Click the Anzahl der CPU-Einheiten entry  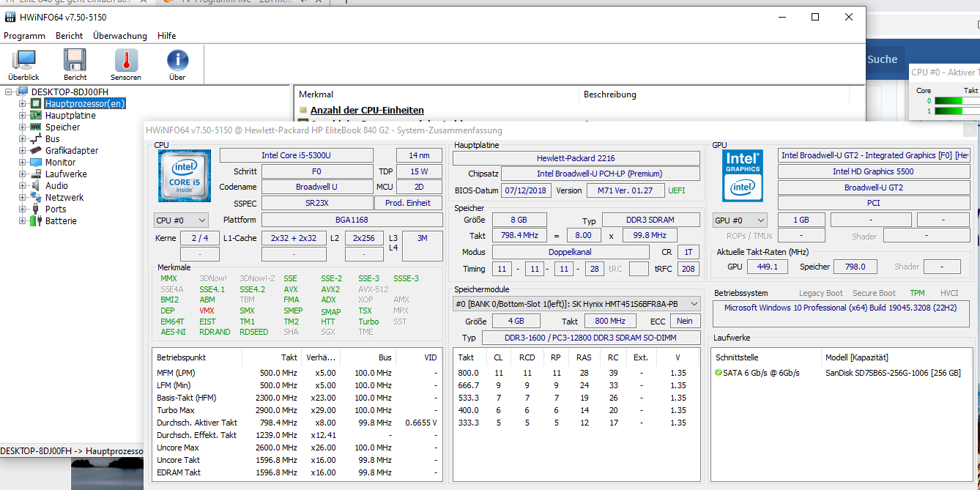367,111
